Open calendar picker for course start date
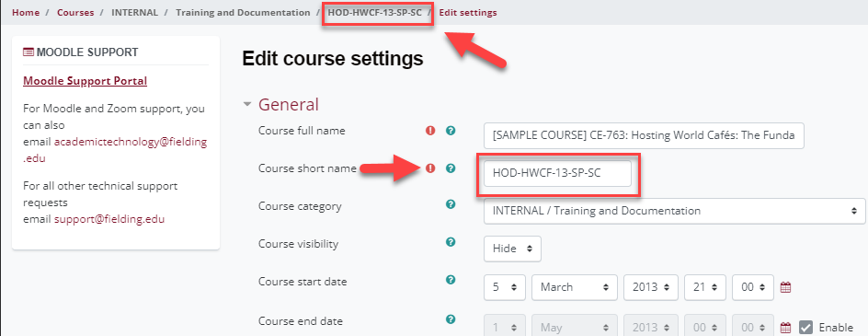The width and height of the screenshot is (868, 336). coord(785,287)
